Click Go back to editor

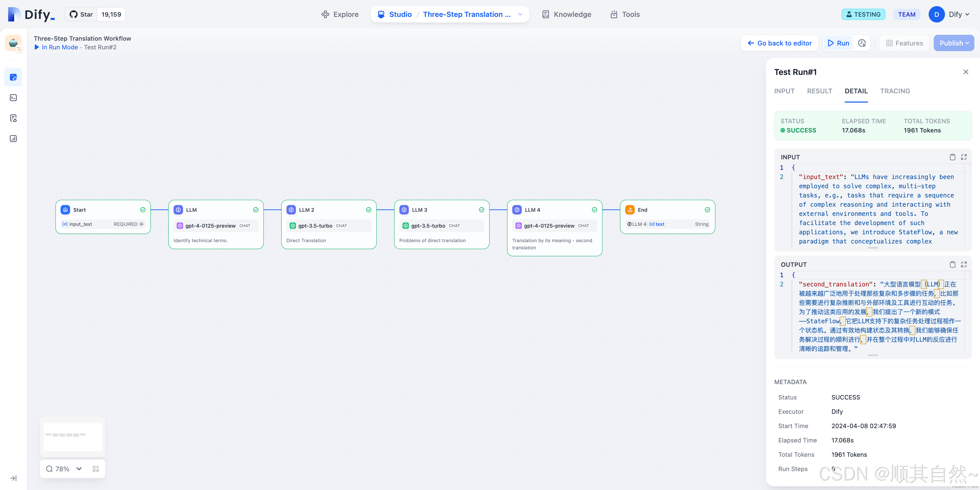click(x=780, y=43)
